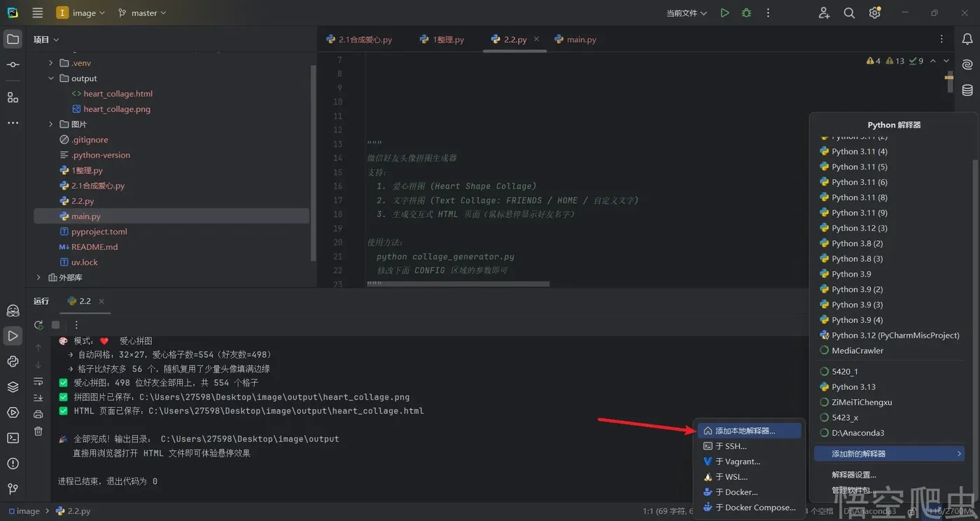
Task: Rerun 2.2 in the Run panel
Action: [38, 325]
